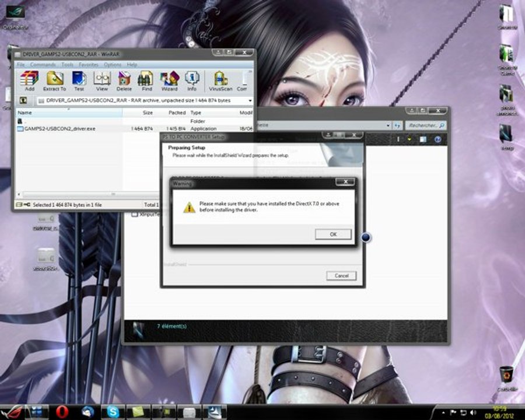Click the Delete icon in WinRAR
This screenshot has height=420, width=525.
(124, 80)
